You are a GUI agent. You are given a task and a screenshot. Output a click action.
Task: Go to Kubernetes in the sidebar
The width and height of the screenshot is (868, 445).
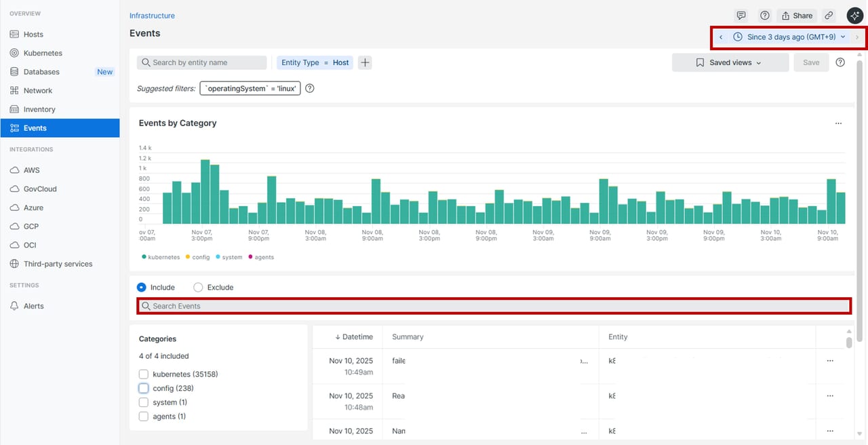coord(43,53)
